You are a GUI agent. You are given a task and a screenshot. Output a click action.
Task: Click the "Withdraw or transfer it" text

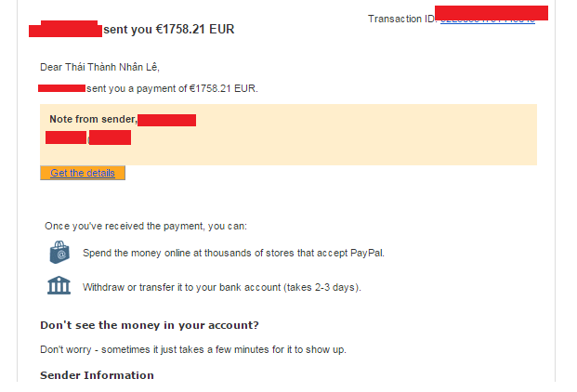tap(221, 287)
